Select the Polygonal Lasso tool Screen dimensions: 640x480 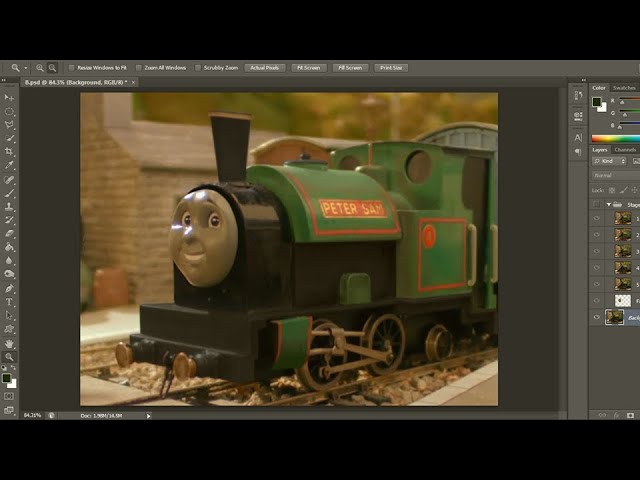point(9,125)
